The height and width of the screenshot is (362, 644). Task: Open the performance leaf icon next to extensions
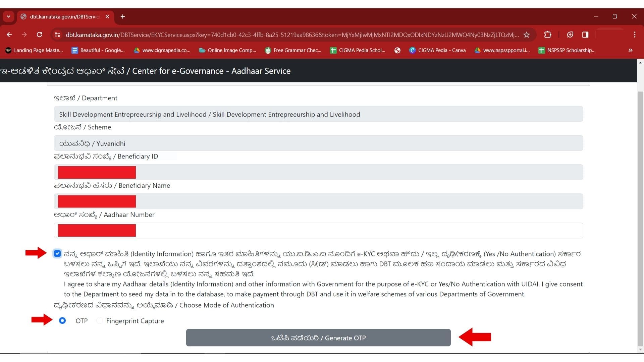coord(570,35)
